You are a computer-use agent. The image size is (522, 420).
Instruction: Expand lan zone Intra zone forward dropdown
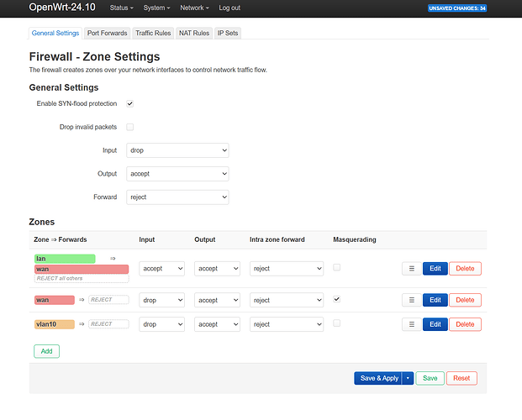(x=286, y=269)
